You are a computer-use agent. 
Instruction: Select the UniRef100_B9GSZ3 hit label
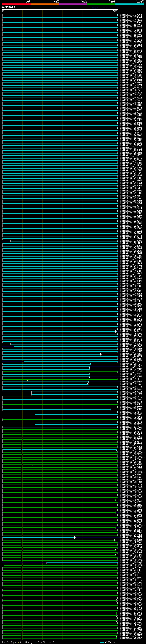coord(131,37)
